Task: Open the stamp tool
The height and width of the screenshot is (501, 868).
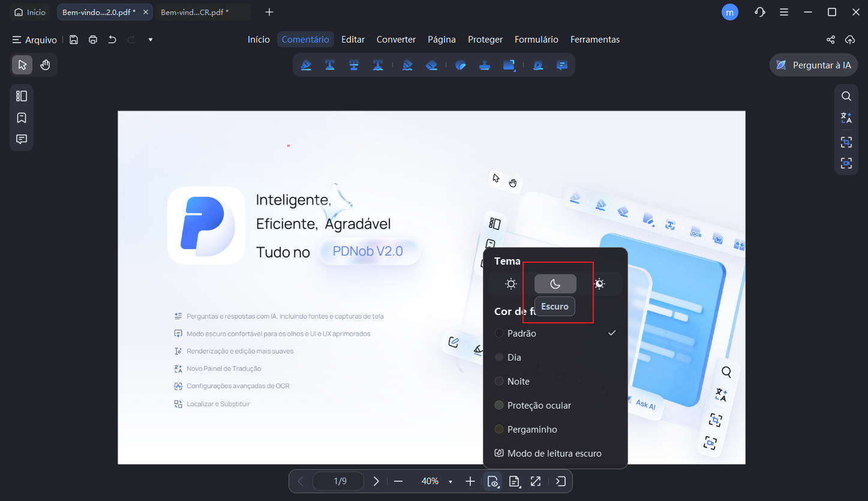Action: click(x=484, y=65)
